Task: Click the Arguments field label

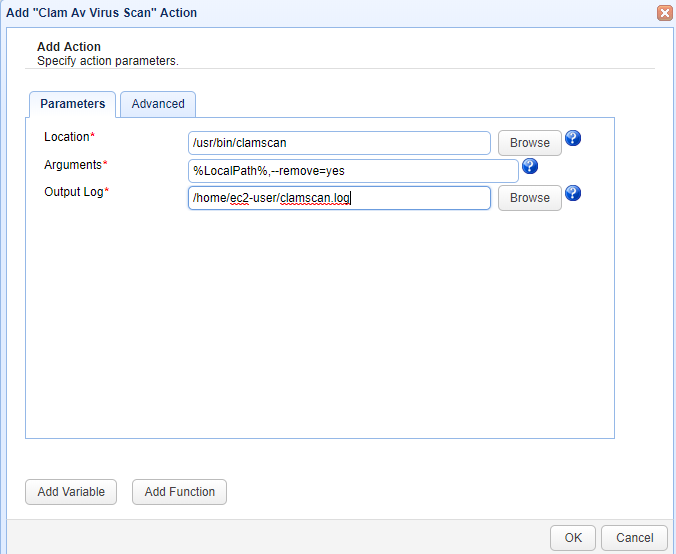Action: point(73,164)
